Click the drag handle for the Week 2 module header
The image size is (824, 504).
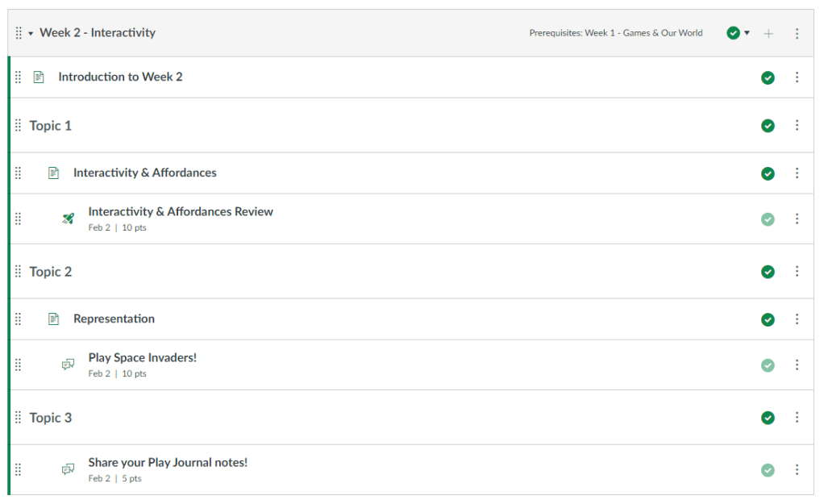[x=19, y=33]
